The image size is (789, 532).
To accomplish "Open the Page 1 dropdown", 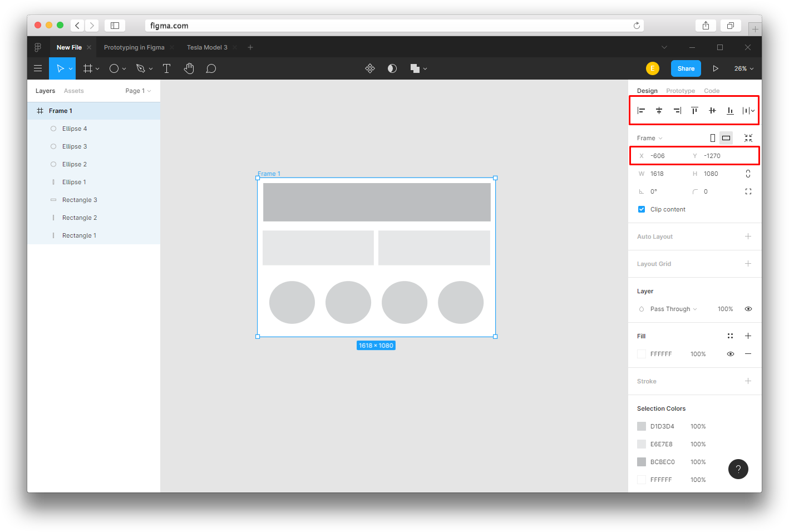I will (138, 91).
